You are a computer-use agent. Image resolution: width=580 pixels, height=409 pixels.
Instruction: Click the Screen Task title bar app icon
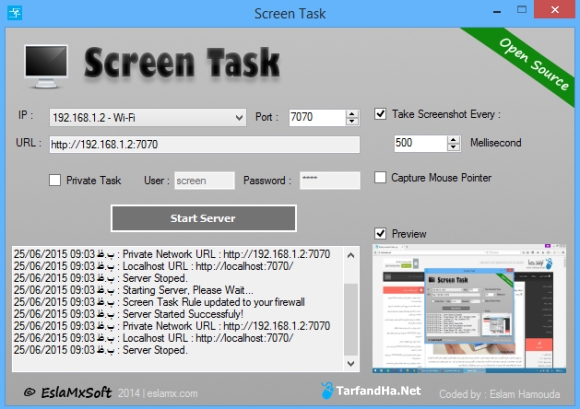(14, 13)
